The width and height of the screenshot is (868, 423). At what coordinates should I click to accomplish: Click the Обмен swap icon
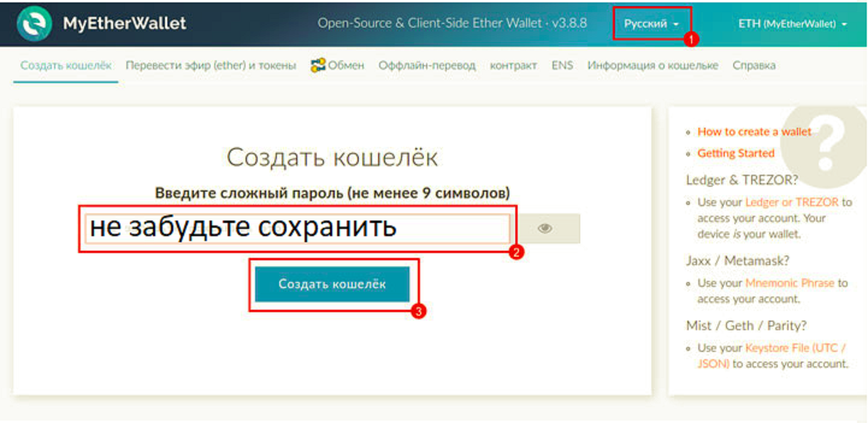[318, 66]
